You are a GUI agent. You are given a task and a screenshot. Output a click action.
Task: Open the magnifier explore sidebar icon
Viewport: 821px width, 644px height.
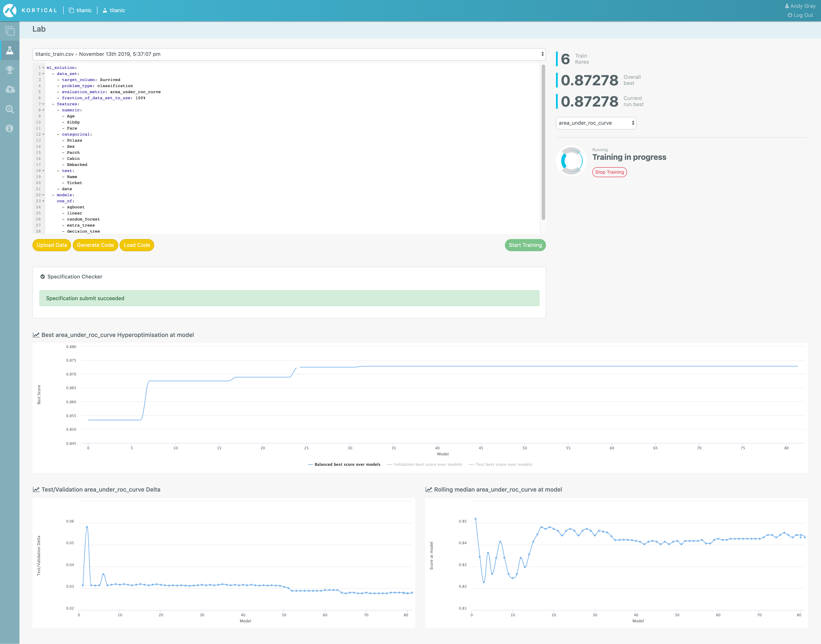click(x=10, y=109)
